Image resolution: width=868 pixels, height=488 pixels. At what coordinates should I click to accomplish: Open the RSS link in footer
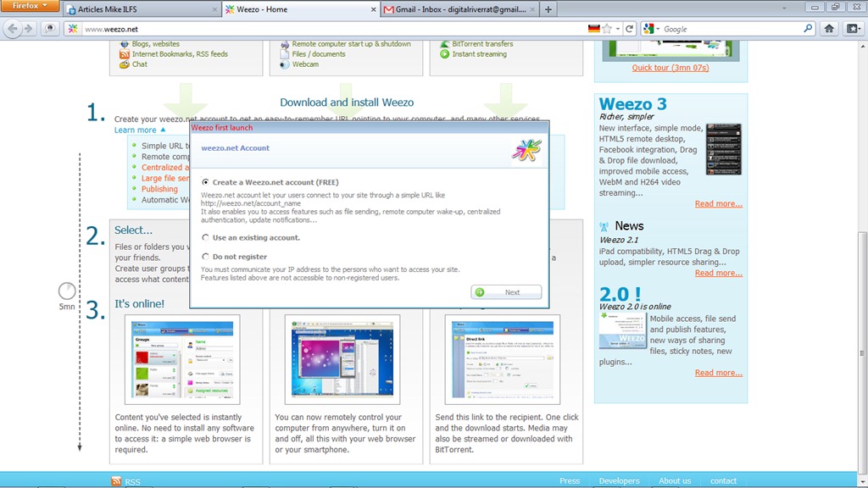point(132,481)
